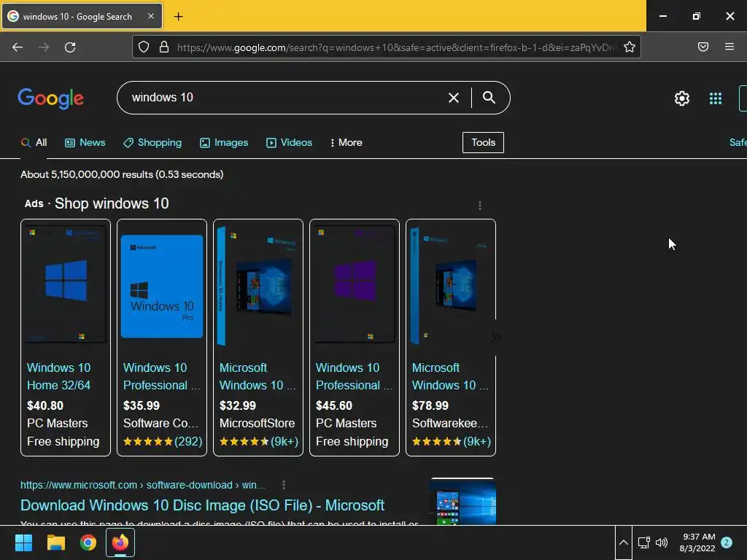Open a new browser tab
This screenshot has height=560, width=747.
pos(178,17)
